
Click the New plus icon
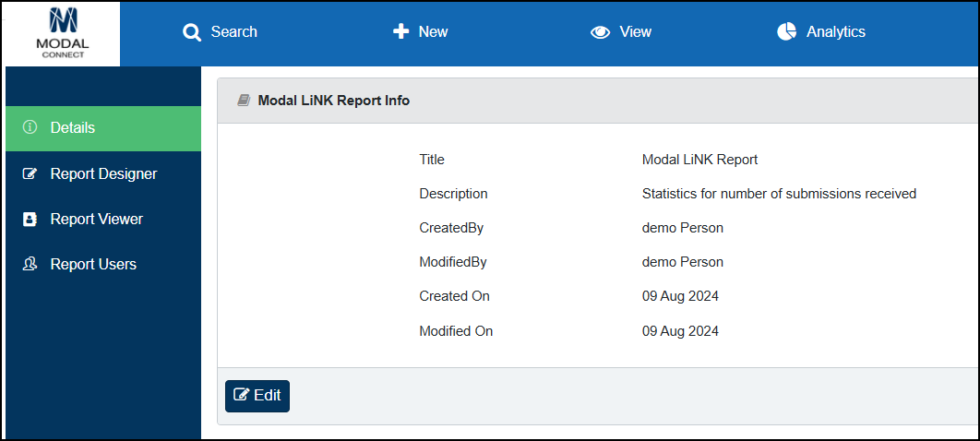tap(400, 32)
